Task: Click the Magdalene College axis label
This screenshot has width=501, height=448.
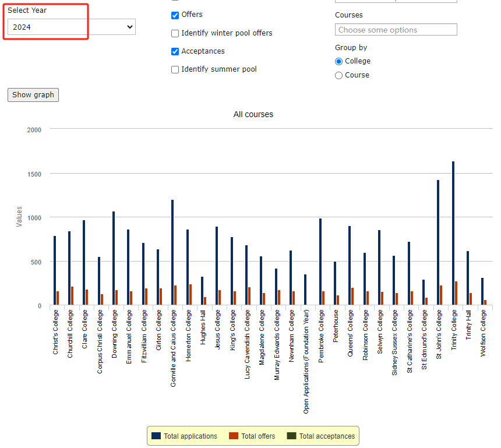Action: [x=262, y=337]
